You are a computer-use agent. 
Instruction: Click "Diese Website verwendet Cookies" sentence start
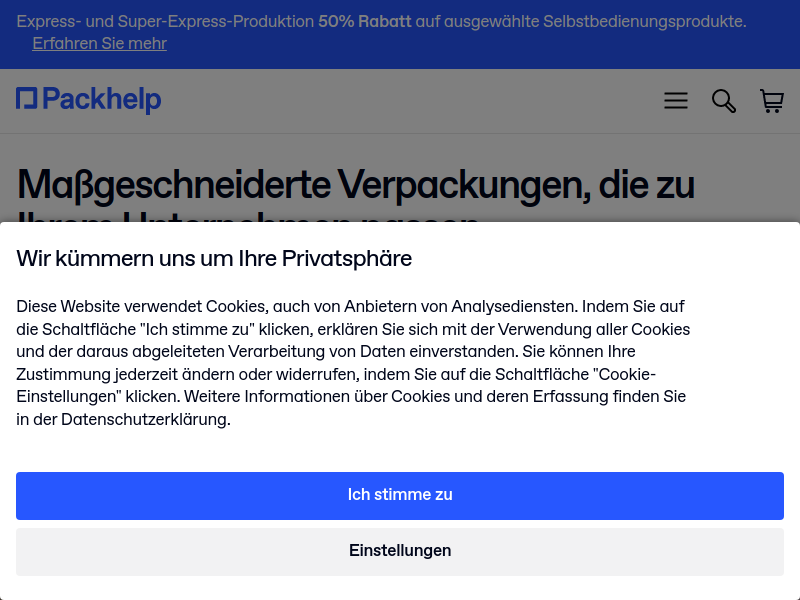coord(142,307)
